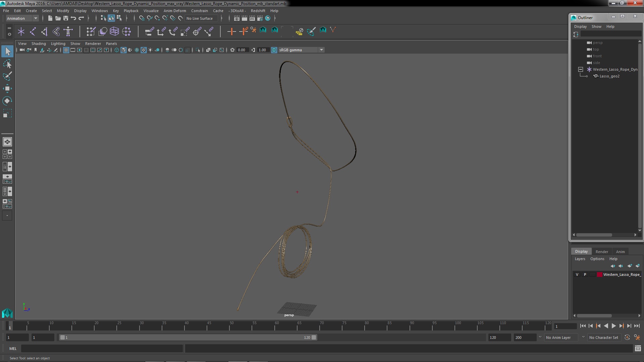Expand the Outliner display options
The height and width of the screenshot is (362, 644).
(x=581, y=26)
